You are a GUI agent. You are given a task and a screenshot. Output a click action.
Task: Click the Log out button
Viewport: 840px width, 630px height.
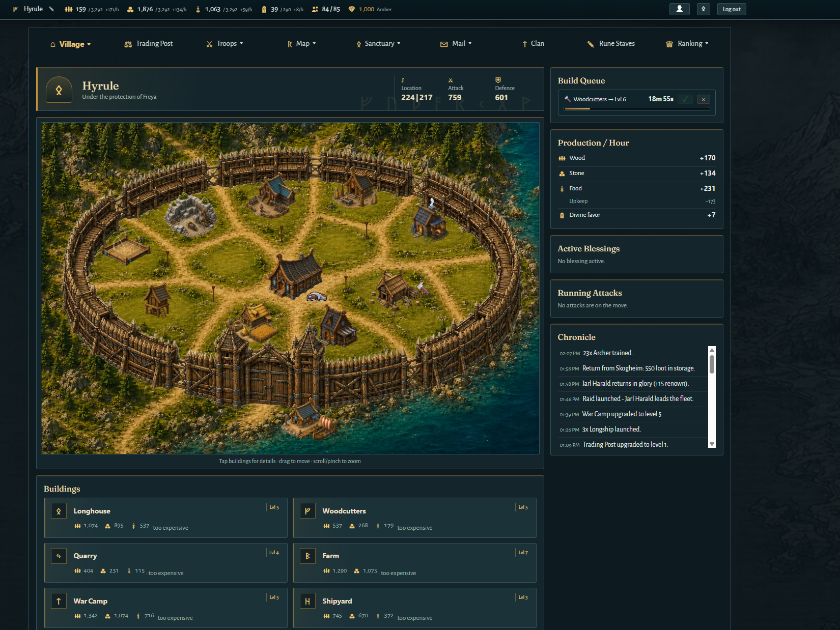coord(732,9)
